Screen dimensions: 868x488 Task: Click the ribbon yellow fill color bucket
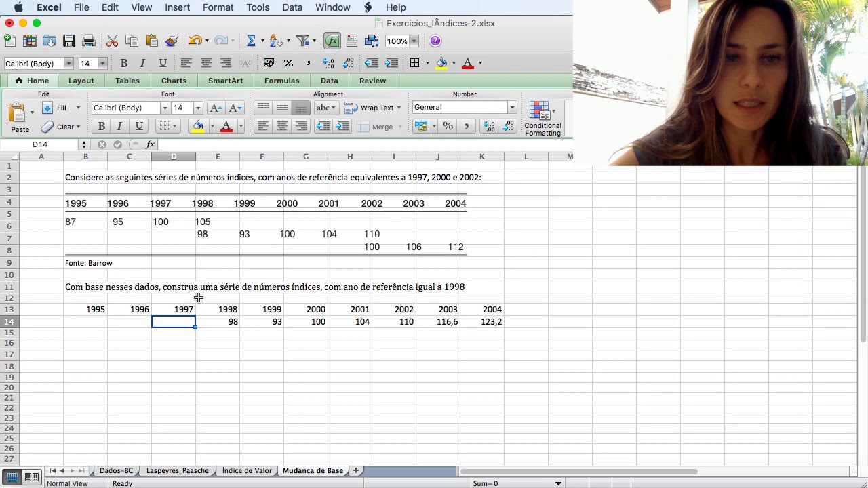pos(198,126)
